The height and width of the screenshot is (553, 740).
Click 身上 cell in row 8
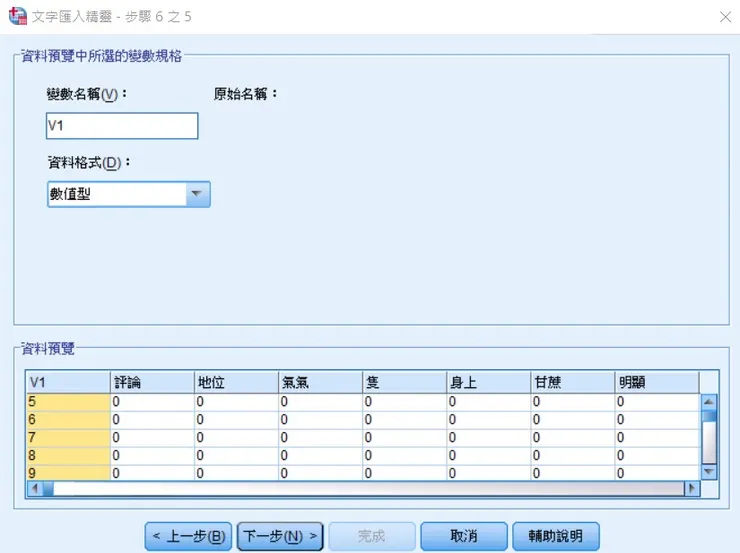[x=488, y=456]
